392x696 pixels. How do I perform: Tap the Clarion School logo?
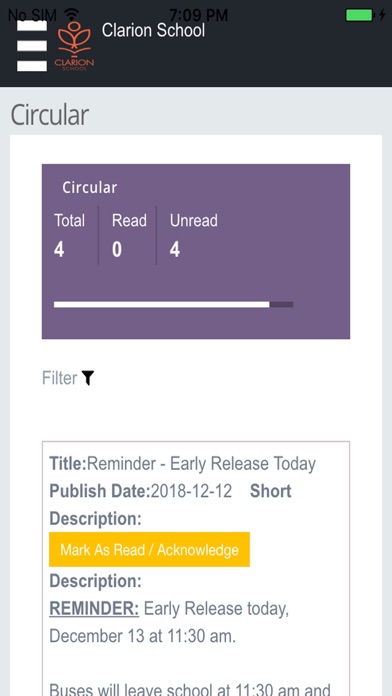pyautogui.click(x=74, y=46)
